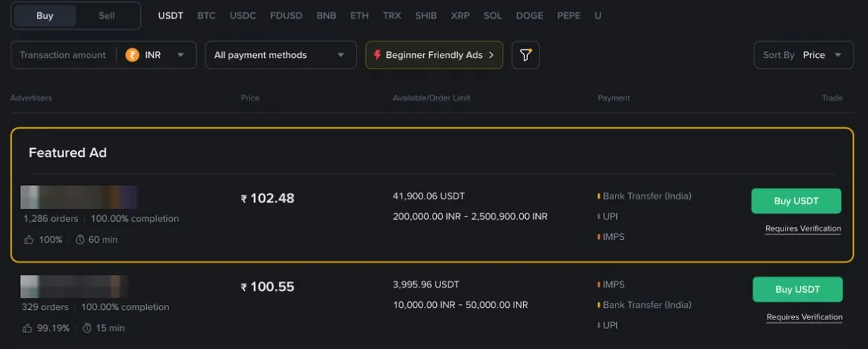The image size is (868, 349).
Task: Open Sort By Price dropdown
Action: pos(804,55)
